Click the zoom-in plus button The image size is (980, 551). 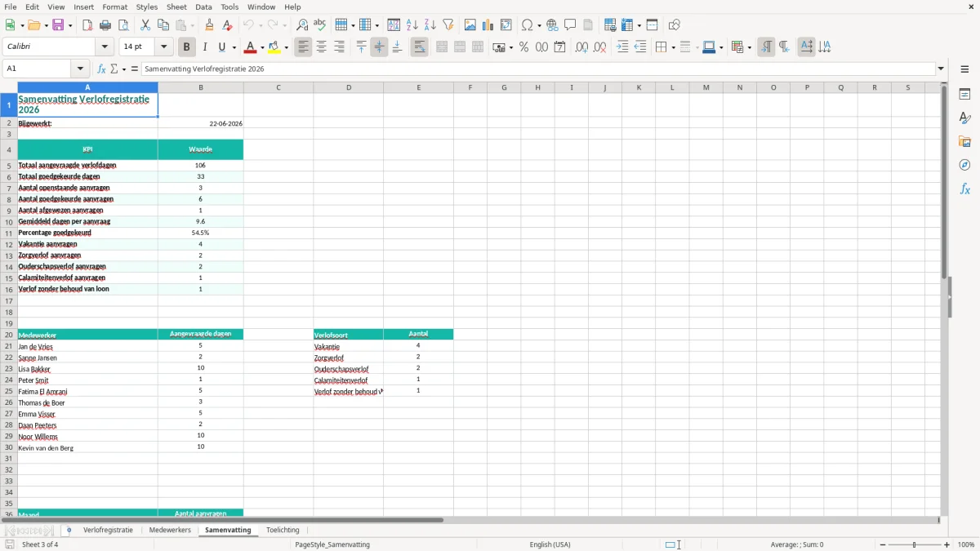(947, 544)
